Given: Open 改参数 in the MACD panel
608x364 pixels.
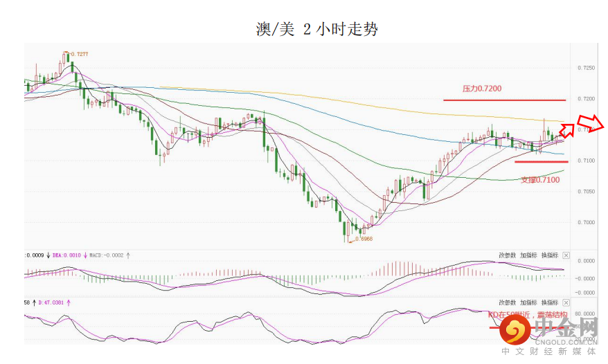Looking at the screenshot, I should (x=507, y=255).
